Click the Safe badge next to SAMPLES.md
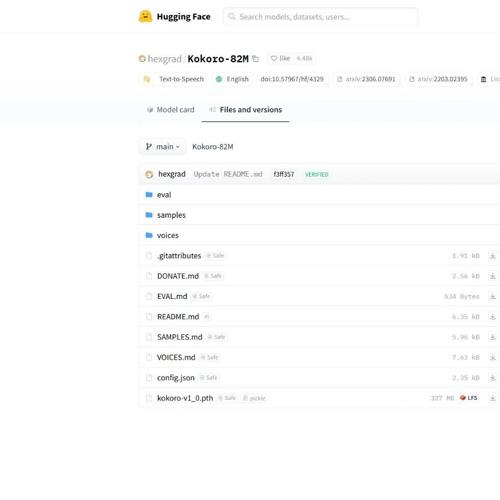The width and height of the screenshot is (500, 500). tap(216, 337)
